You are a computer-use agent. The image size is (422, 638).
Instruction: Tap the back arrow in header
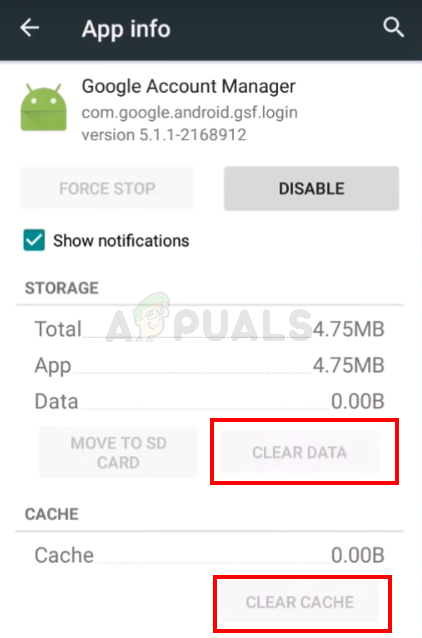click(30, 28)
